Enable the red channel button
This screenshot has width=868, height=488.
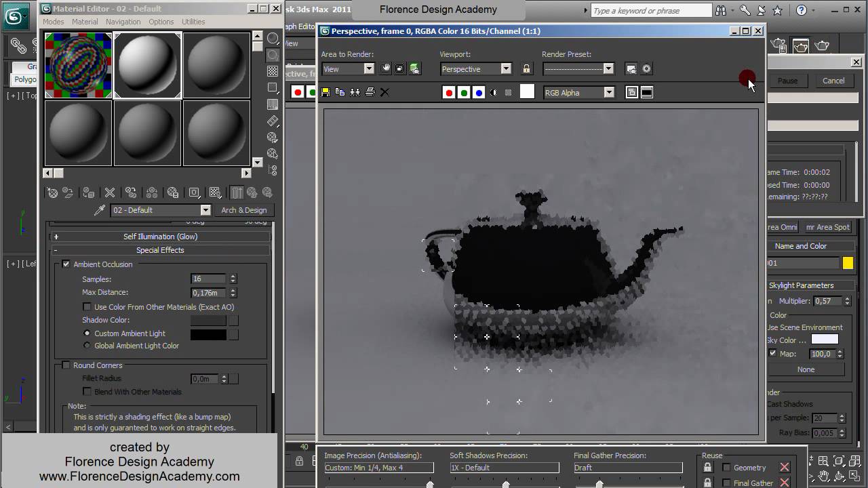(x=448, y=93)
